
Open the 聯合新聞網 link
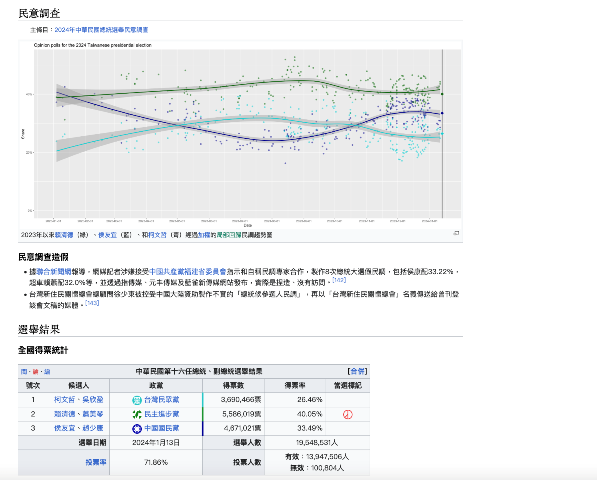(x=54, y=271)
